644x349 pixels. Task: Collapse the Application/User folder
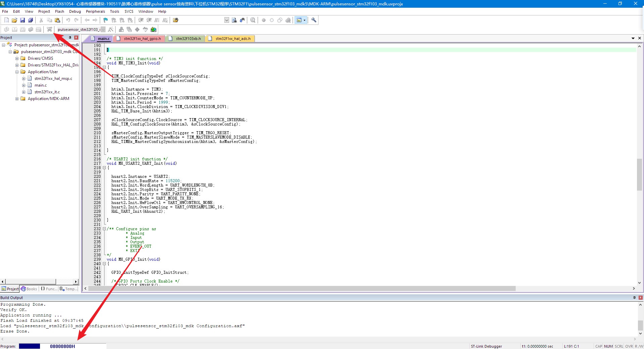coord(17,72)
